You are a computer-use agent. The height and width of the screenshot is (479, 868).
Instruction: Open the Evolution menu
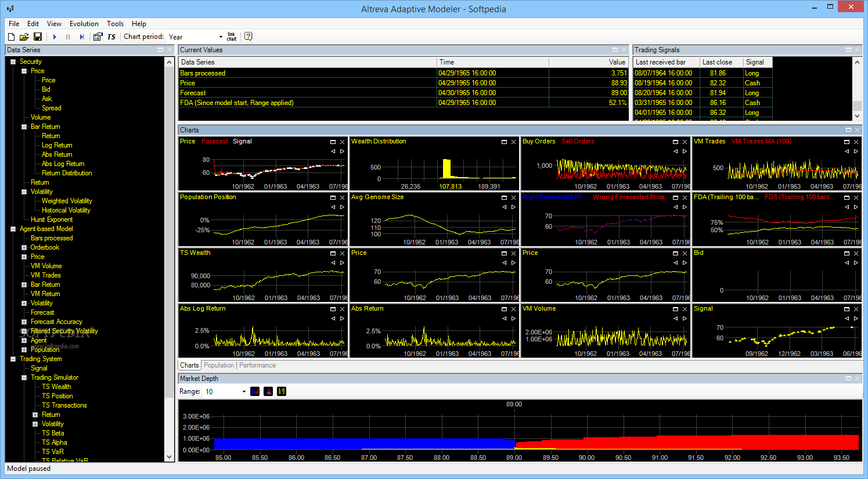tap(84, 24)
